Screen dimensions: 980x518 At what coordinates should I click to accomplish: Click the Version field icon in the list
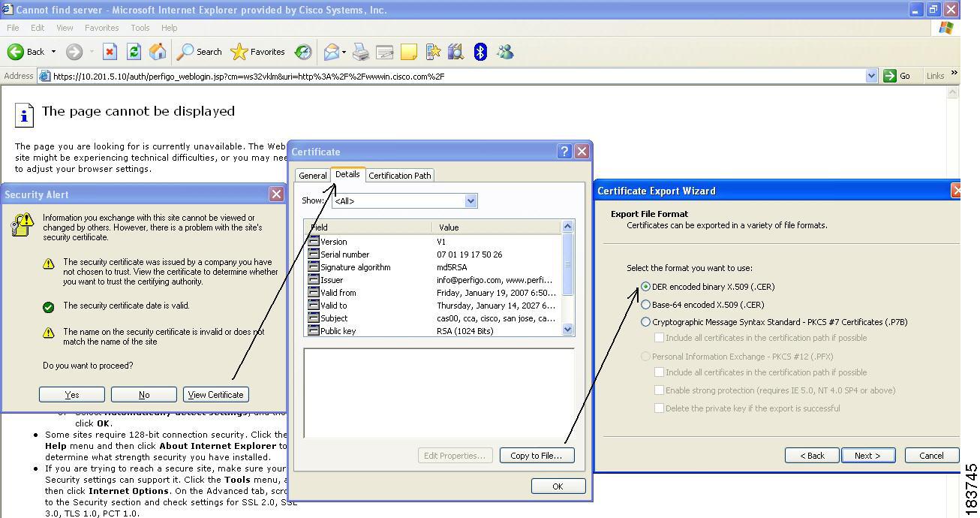coord(314,242)
